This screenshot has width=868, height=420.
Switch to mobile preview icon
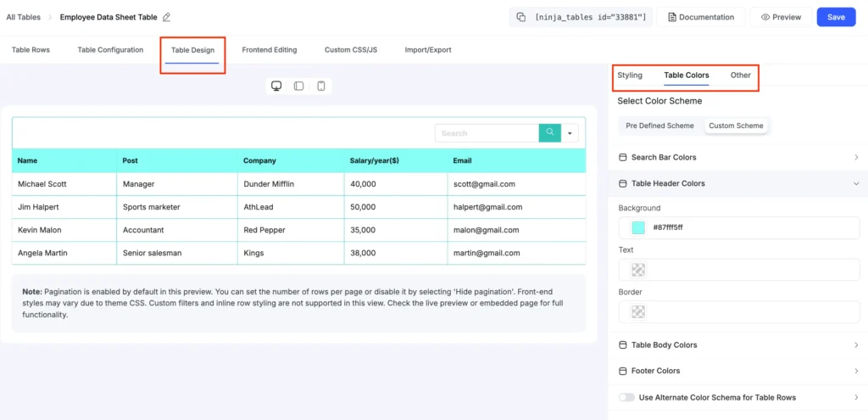click(x=320, y=86)
